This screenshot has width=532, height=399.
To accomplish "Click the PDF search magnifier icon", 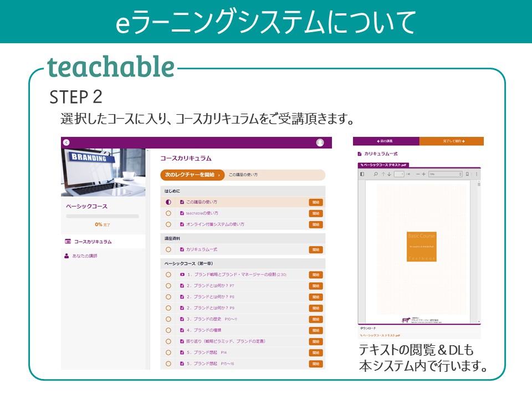I will 375,174.
